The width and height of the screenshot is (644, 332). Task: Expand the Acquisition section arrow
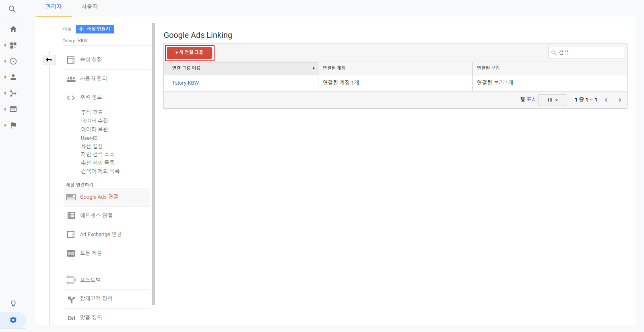coord(5,93)
